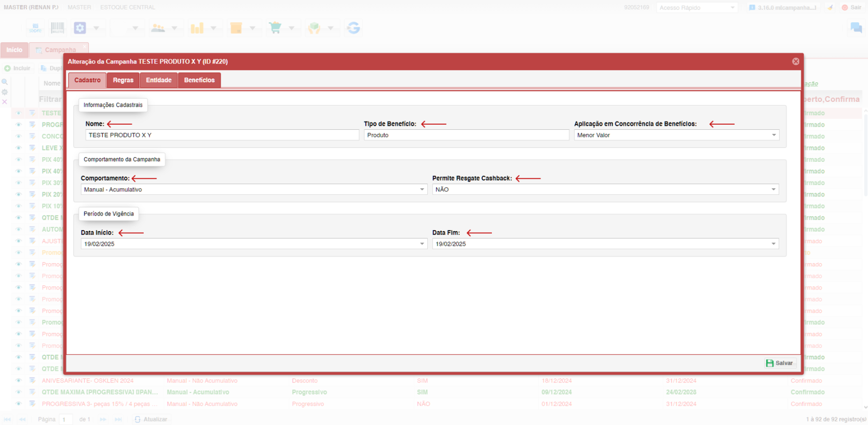
Task: Click the people group toolbar icon
Action: pyautogui.click(x=158, y=28)
